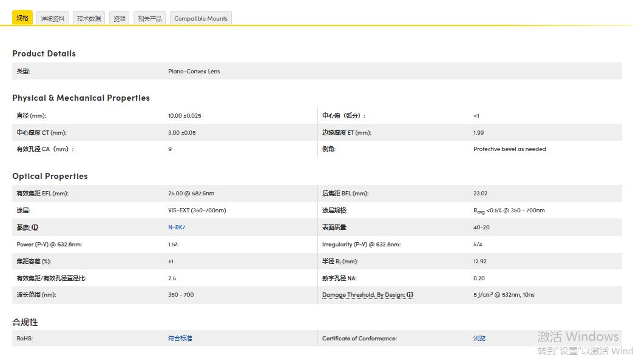The image size is (633, 364).
Task: Show the Compatible Mounts tab
Action: (201, 19)
